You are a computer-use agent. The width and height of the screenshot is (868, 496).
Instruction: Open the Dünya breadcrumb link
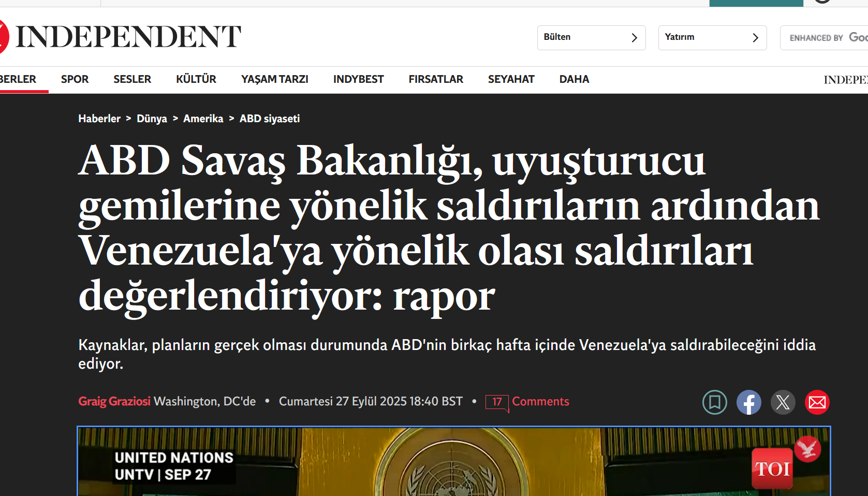[152, 119]
